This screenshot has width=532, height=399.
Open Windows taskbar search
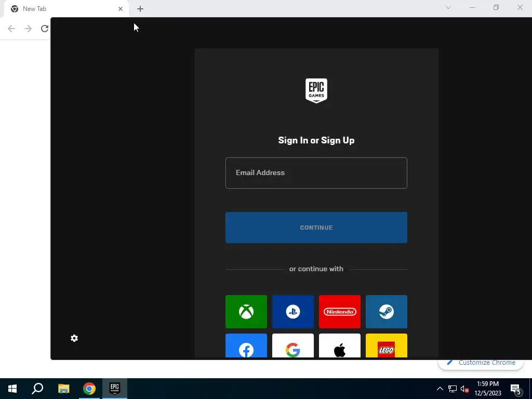tap(37, 389)
